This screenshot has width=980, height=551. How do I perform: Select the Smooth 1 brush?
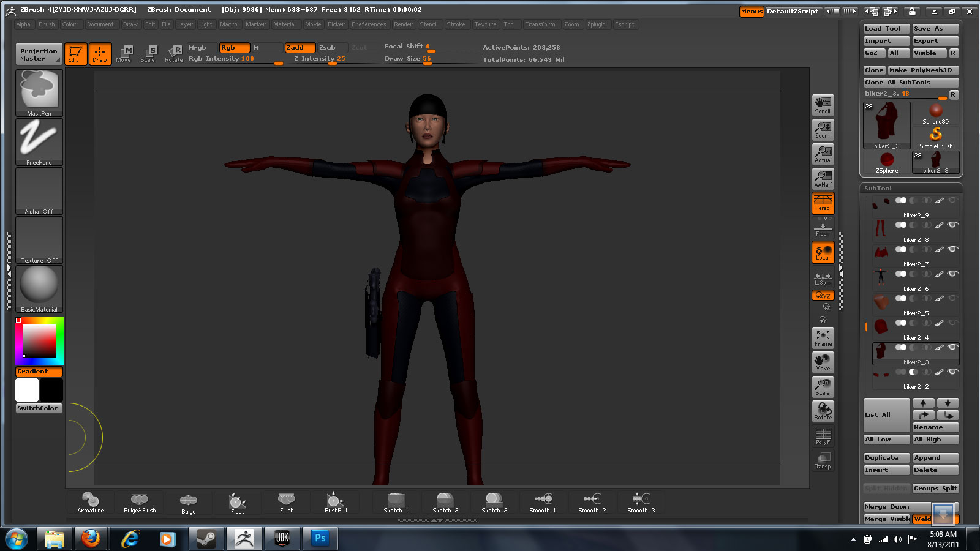pos(543,503)
